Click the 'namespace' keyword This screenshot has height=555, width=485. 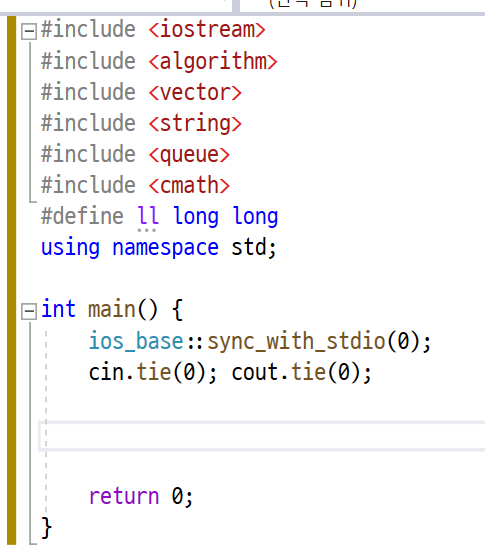pyautogui.click(x=165, y=248)
